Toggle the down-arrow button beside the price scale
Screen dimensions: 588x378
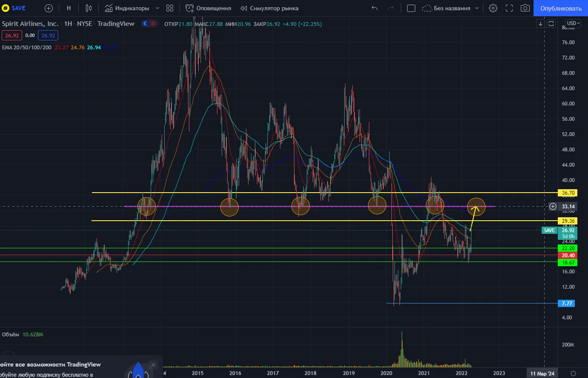540,24
